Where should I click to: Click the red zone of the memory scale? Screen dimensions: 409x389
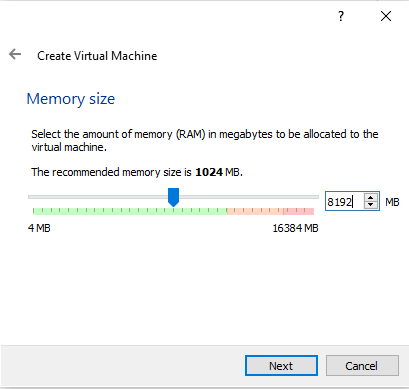(x=298, y=211)
